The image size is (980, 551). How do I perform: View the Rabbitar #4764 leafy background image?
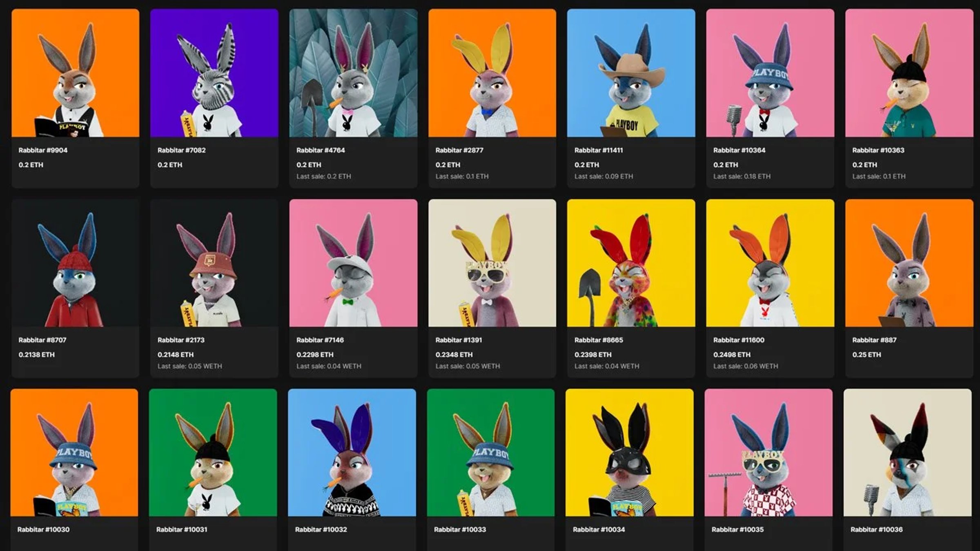pos(353,73)
